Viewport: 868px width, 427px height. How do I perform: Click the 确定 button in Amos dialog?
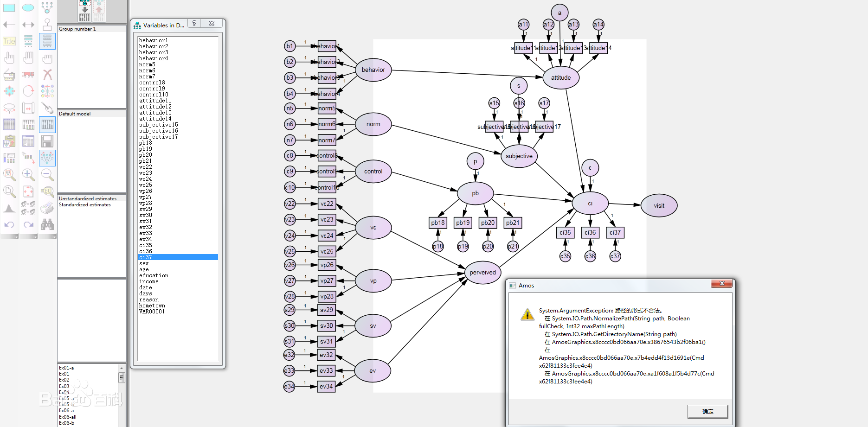[707, 411]
